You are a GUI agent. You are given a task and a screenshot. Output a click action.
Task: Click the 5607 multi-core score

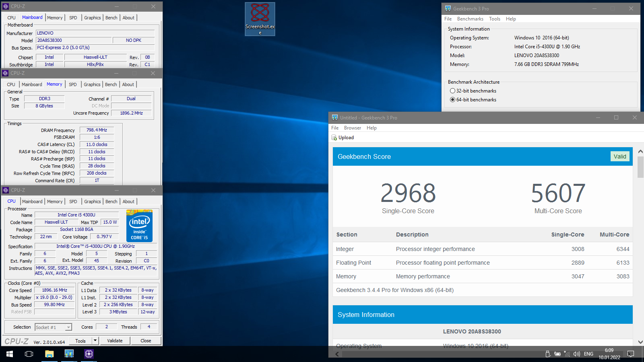click(558, 193)
